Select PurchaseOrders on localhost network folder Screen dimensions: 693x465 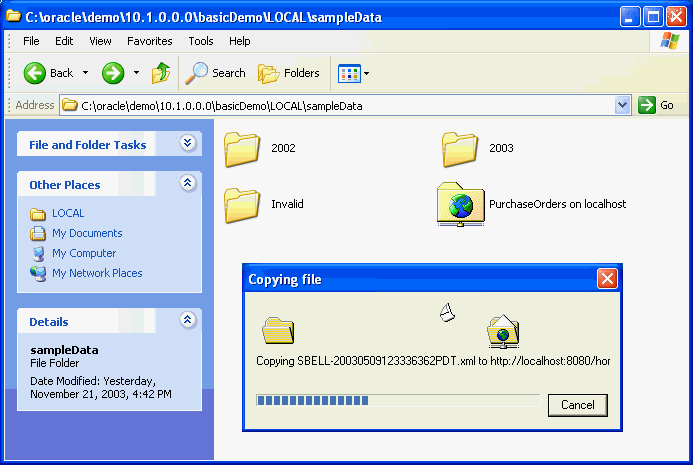pos(460,204)
